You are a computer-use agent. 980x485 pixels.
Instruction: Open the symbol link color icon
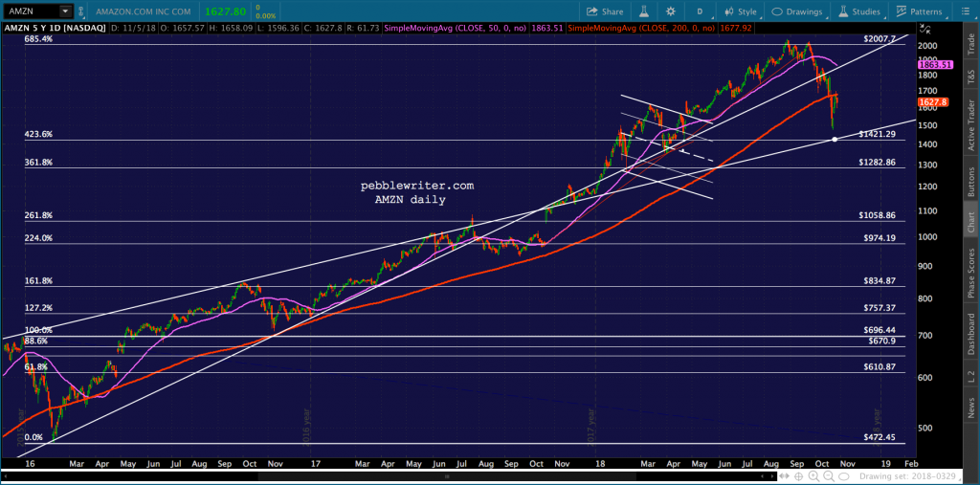click(x=80, y=11)
